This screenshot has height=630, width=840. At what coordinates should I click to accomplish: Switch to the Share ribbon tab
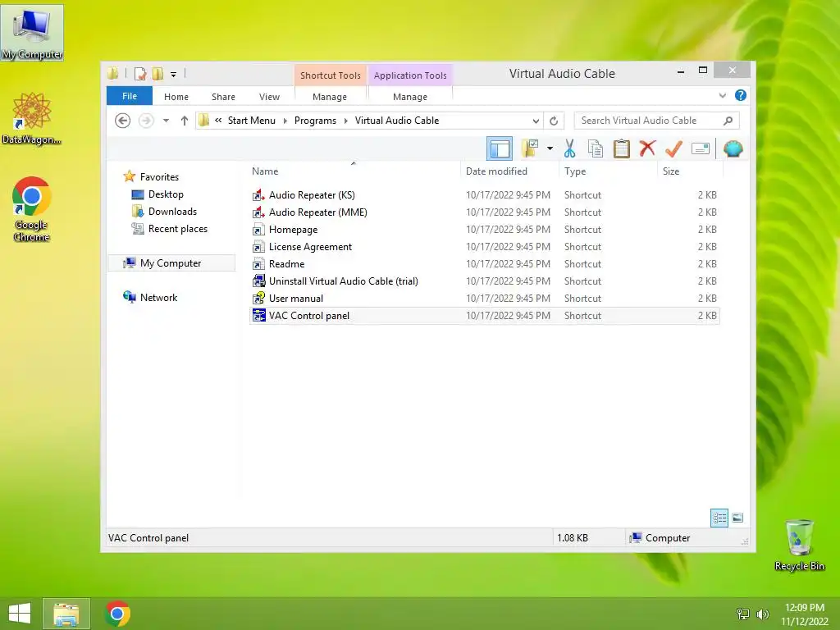coord(223,97)
